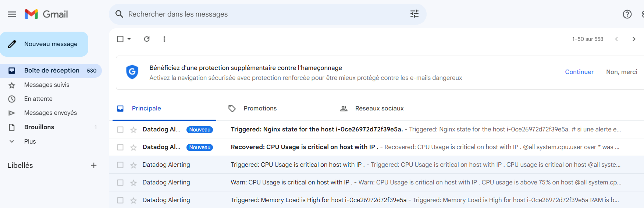
Task: Switch to the Promotions tab
Action: coord(260,108)
